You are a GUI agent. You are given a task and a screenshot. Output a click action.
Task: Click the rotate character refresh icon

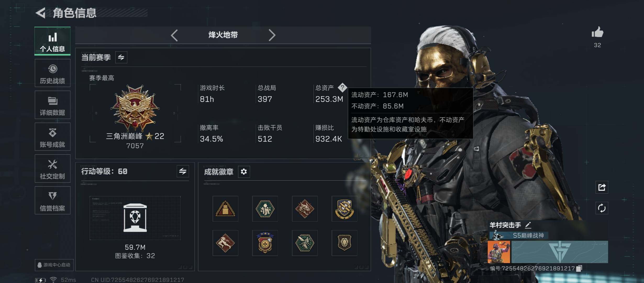pos(602,208)
